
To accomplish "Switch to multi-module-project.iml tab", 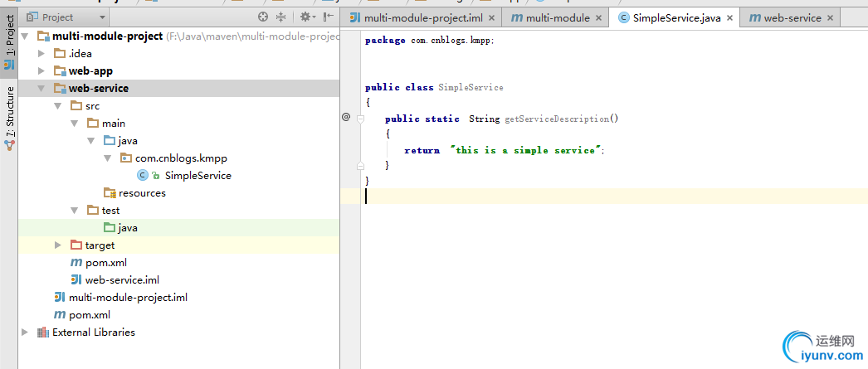I will click(423, 17).
